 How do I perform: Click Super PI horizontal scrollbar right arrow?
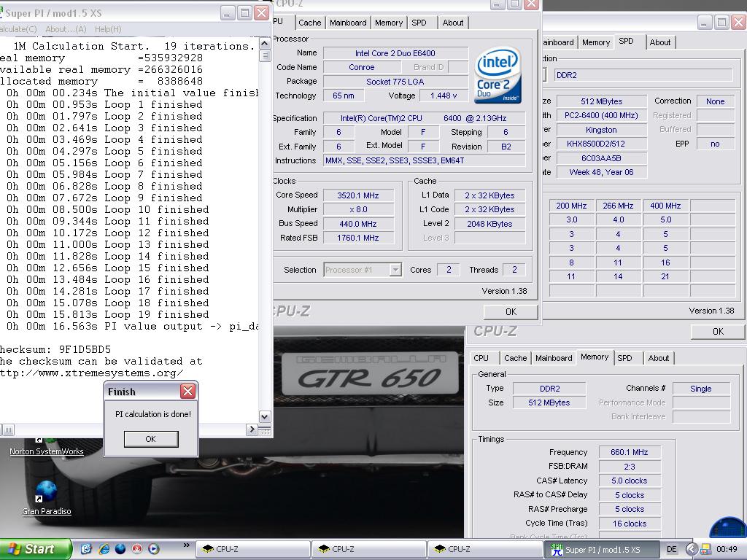pyautogui.click(x=252, y=429)
